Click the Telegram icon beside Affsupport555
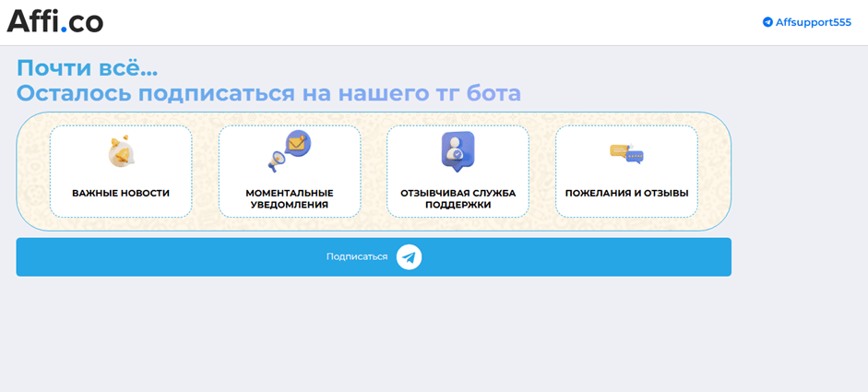The width and height of the screenshot is (868, 392). [767, 22]
